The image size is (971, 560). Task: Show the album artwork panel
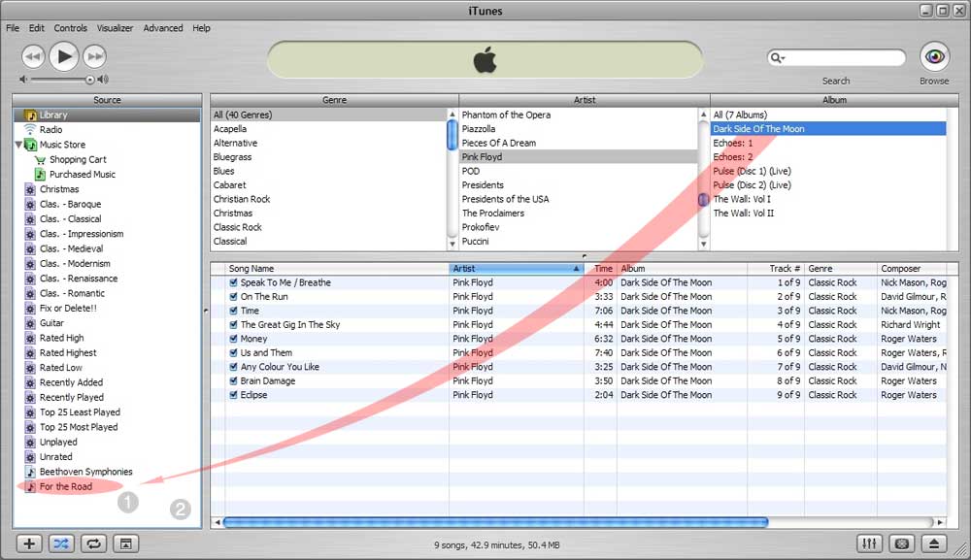[125, 544]
